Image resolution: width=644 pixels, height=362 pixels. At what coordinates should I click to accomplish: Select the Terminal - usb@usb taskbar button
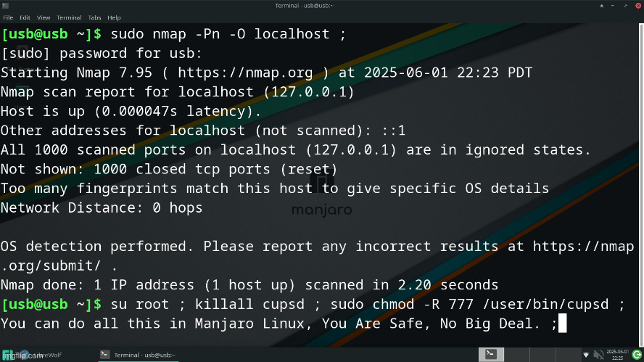click(139, 355)
